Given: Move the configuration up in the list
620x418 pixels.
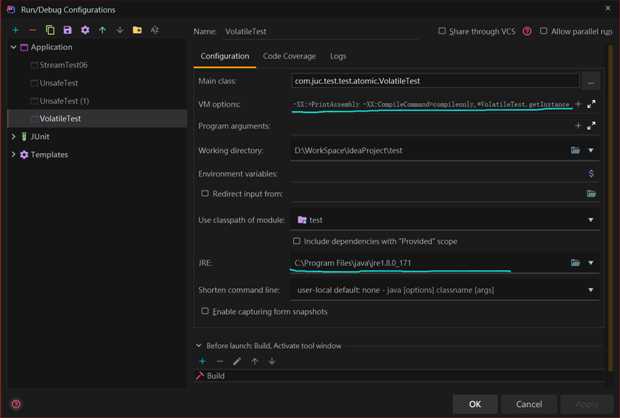Looking at the screenshot, I should click(x=102, y=30).
